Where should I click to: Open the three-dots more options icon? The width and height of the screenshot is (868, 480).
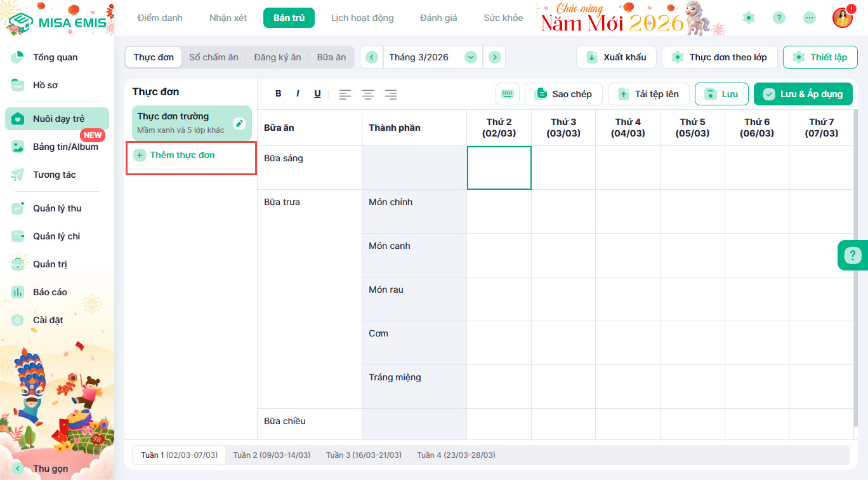click(x=810, y=18)
